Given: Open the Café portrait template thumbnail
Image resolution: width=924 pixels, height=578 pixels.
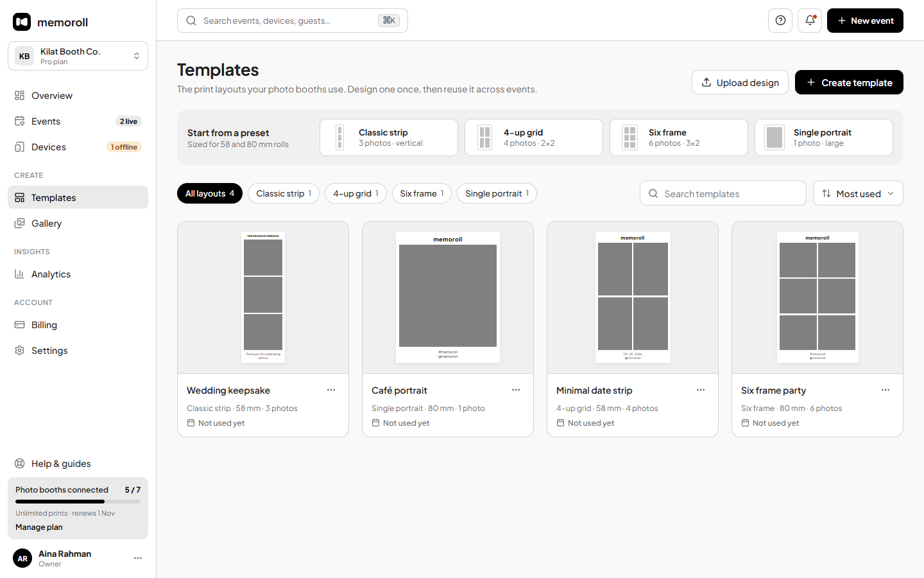Looking at the screenshot, I should click(x=448, y=297).
